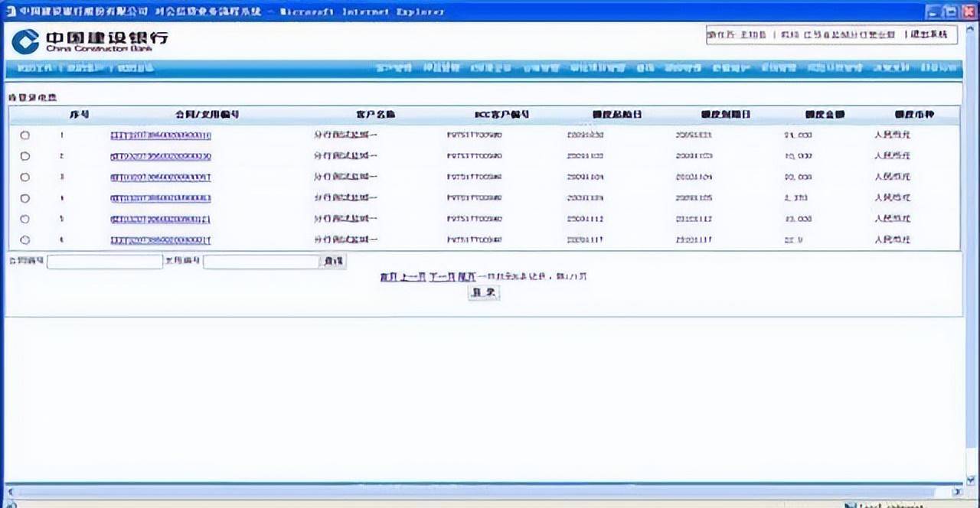Image resolution: width=980 pixels, height=508 pixels.
Task: Click the 额度币种 column header
Action: [x=915, y=115]
